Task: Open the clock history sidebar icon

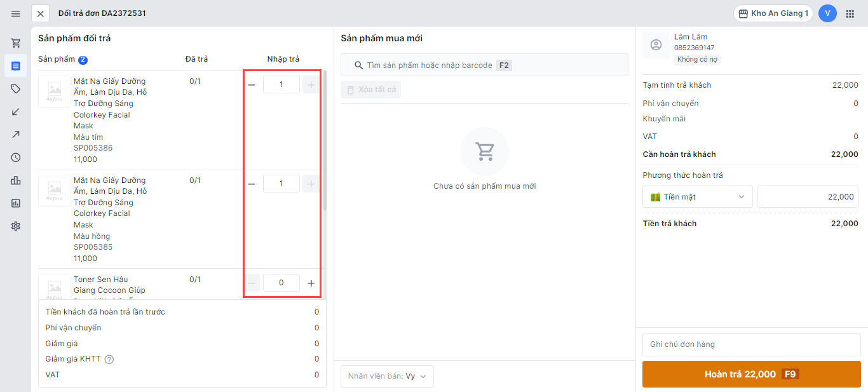Action: coord(16,158)
